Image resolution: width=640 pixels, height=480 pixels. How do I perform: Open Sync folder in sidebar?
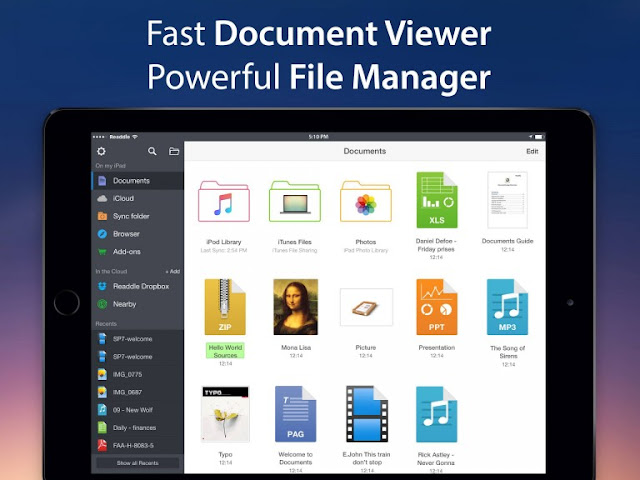(138, 216)
